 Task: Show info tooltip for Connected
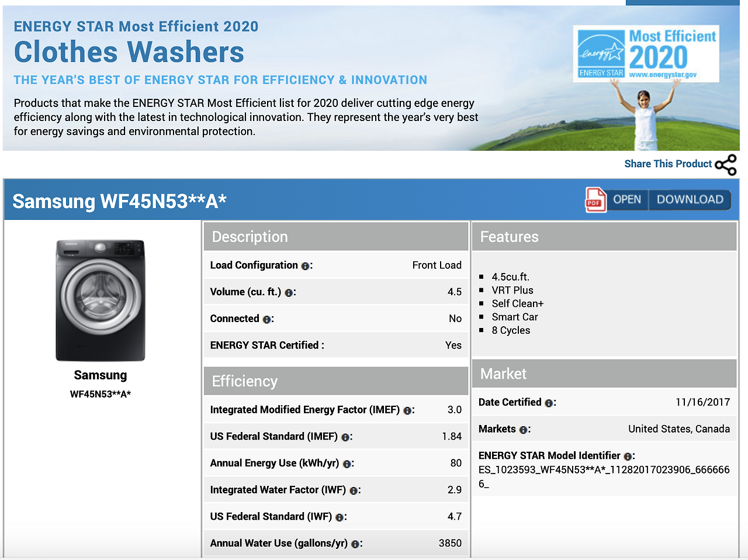(x=266, y=320)
